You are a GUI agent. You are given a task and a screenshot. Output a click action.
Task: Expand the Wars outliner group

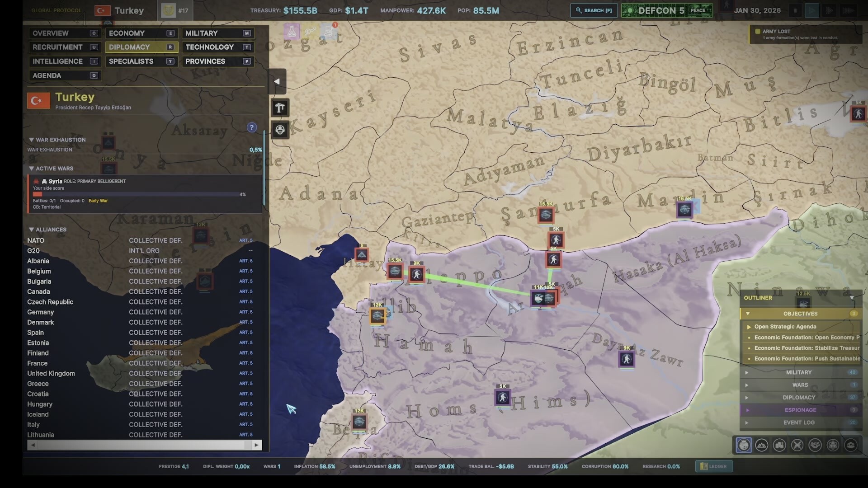coord(746,385)
